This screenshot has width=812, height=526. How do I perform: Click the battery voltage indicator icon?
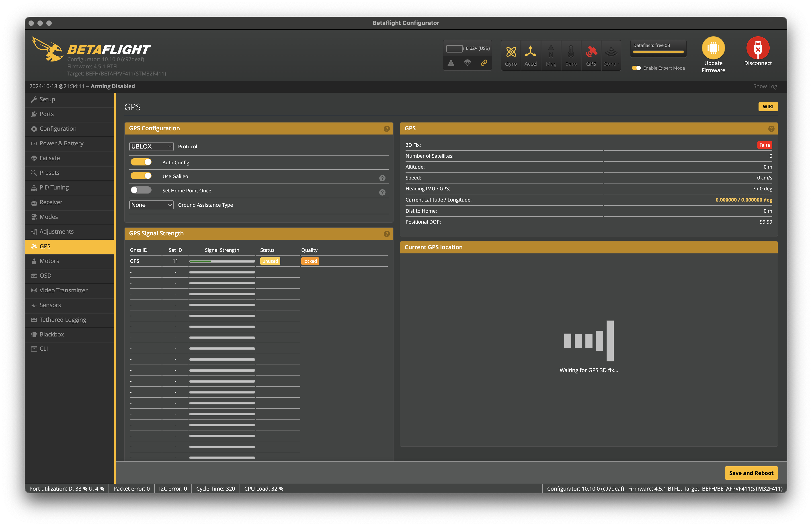(x=455, y=48)
